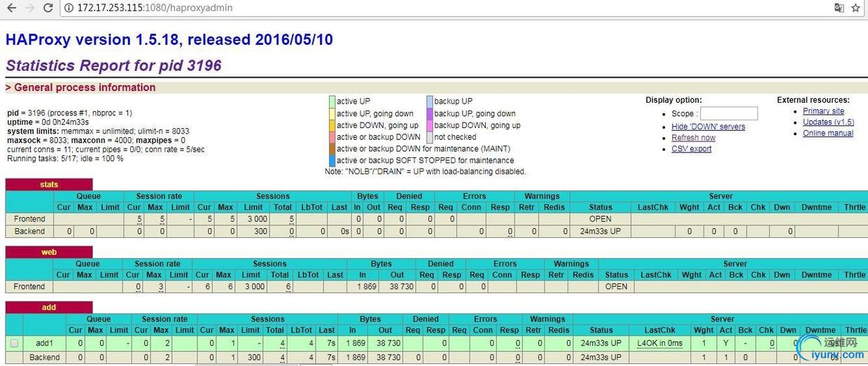Click the 'active UP, going down' legend text

374,113
